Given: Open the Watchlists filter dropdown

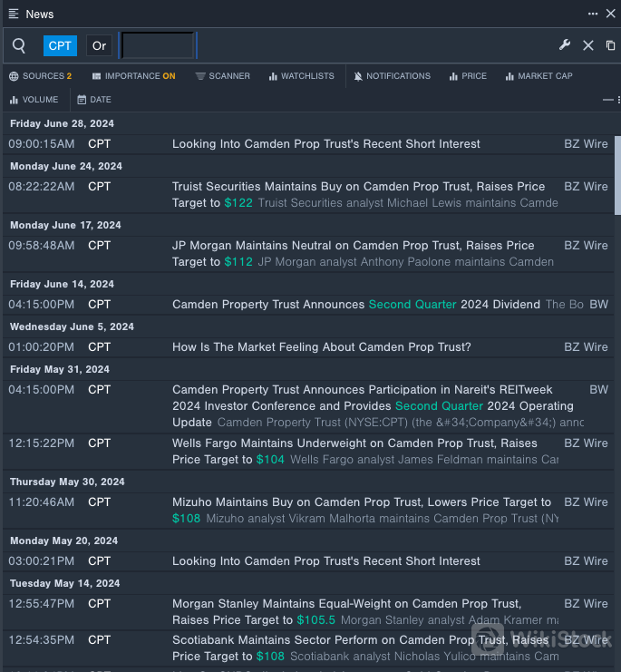Looking at the screenshot, I should (x=301, y=76).
